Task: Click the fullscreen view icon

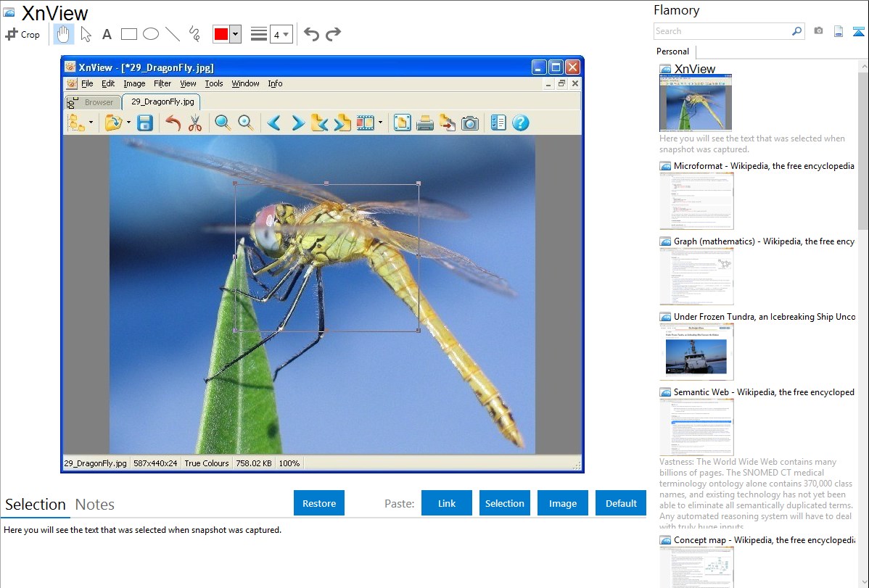Action: (x=403, y=123)
